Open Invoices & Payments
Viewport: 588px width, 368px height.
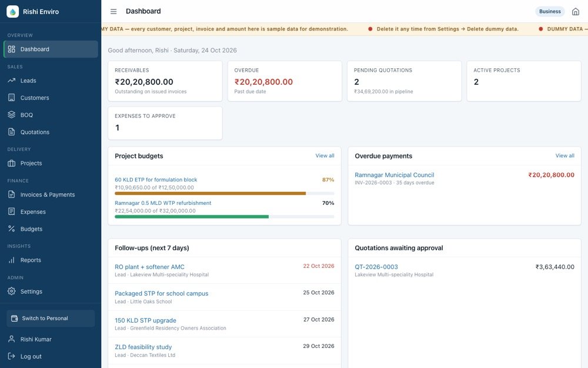tap(51, 194)
